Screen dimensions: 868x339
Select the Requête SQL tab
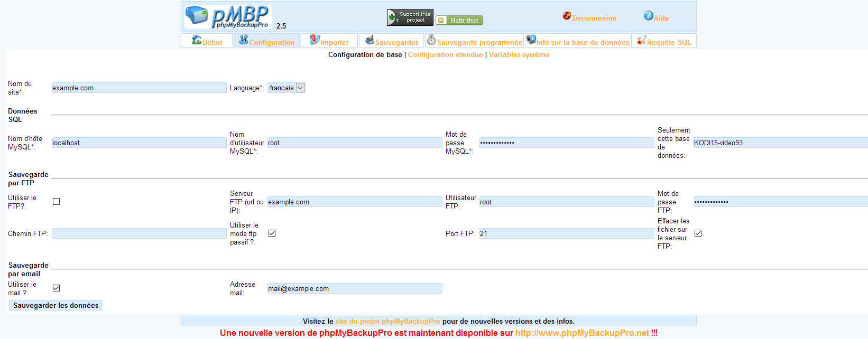coord(664,41)
